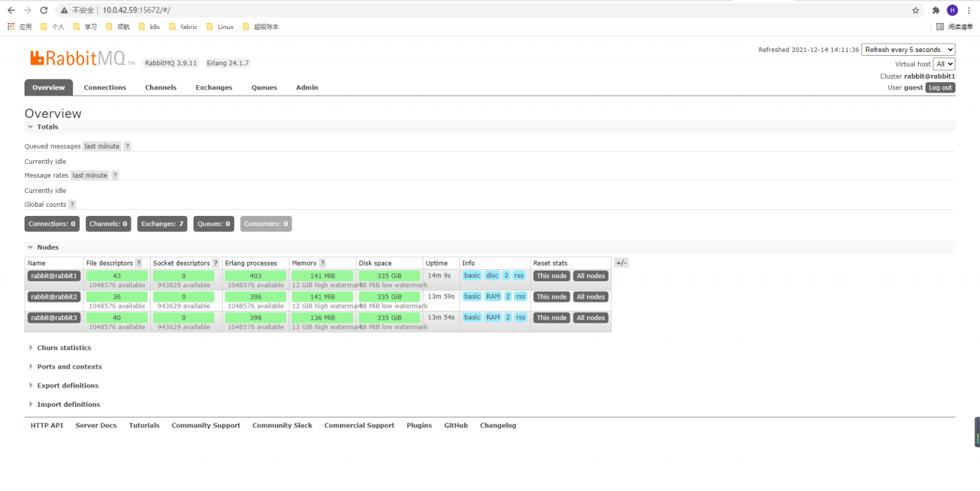This screenshot has height=491, width=980.
Task: Click the Connections: 0 count button
Action: pos(52,224)
